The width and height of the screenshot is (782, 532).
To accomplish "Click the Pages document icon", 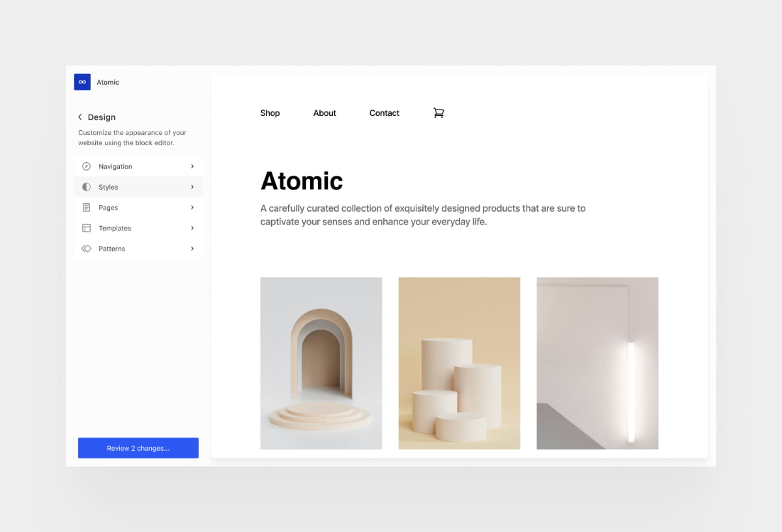I will (x=87, y=207).
